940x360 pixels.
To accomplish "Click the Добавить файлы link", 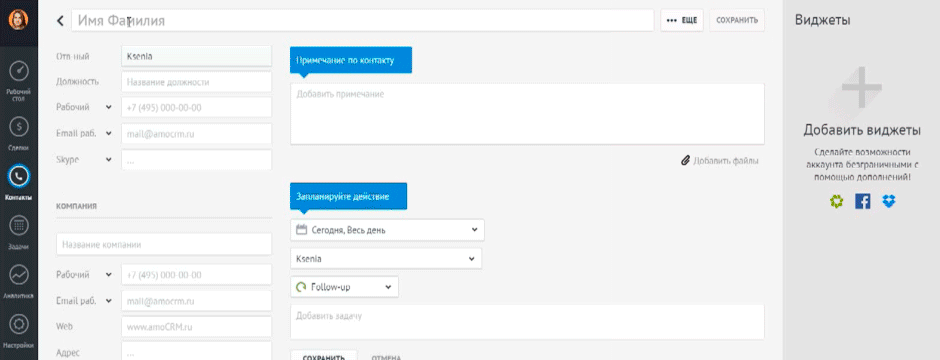I will point(725,161).
